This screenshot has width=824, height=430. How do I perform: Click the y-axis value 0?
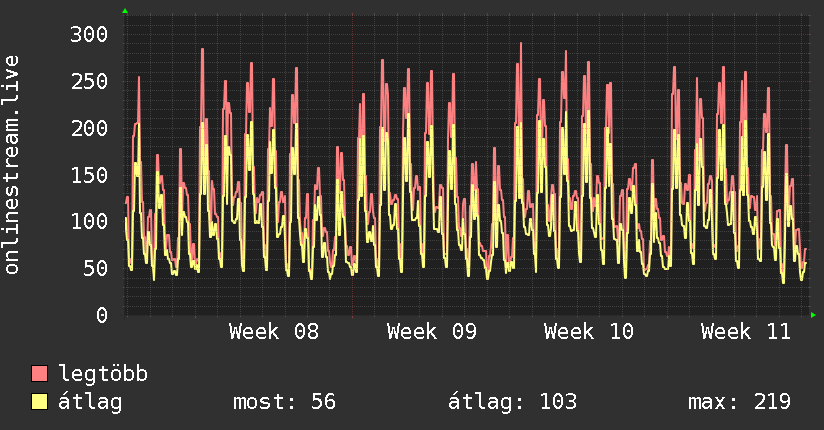click(102, 315)
